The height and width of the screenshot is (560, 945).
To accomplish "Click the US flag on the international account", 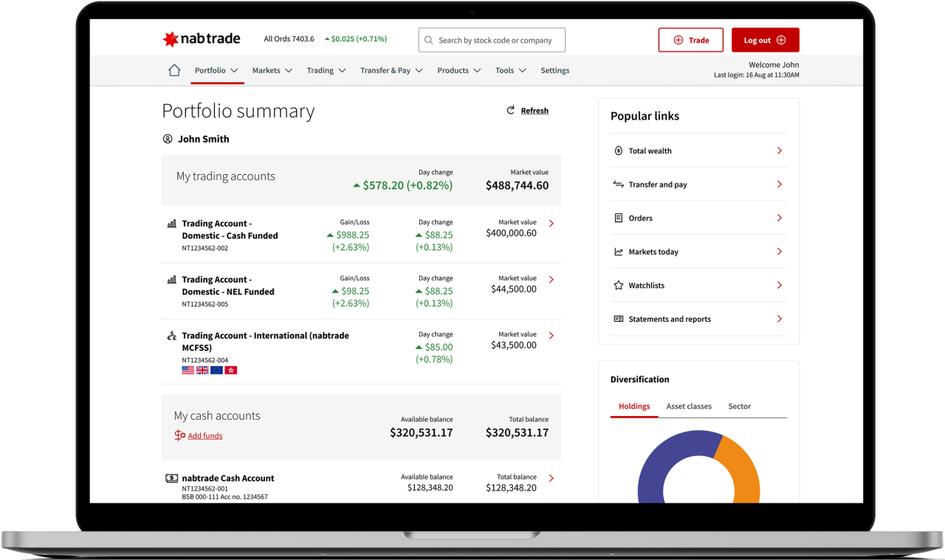I will pos(188,370).
